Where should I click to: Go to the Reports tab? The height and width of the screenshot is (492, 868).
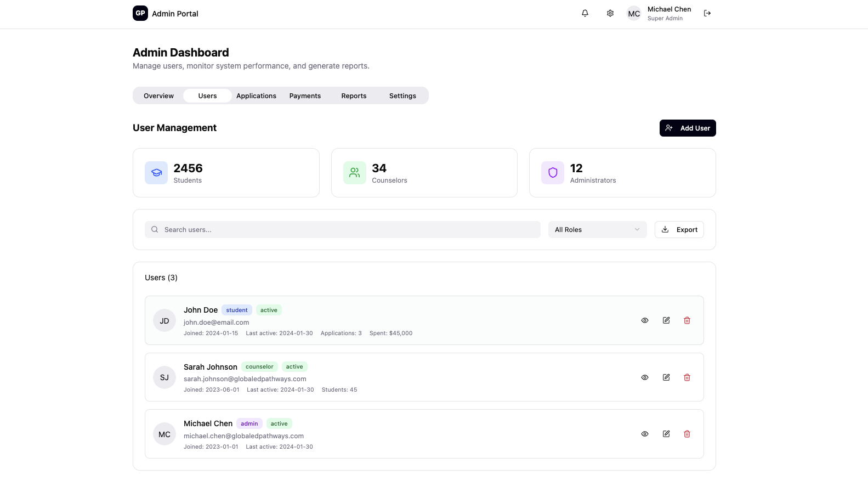click(354, 96)
